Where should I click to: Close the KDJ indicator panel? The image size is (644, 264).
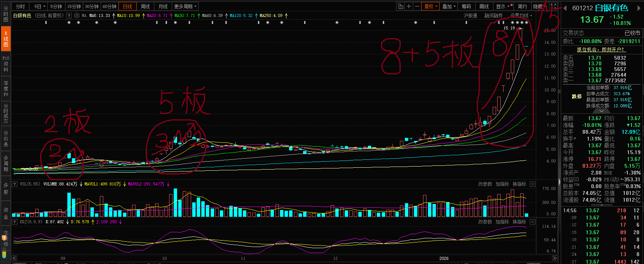click(x=532, y=222)
